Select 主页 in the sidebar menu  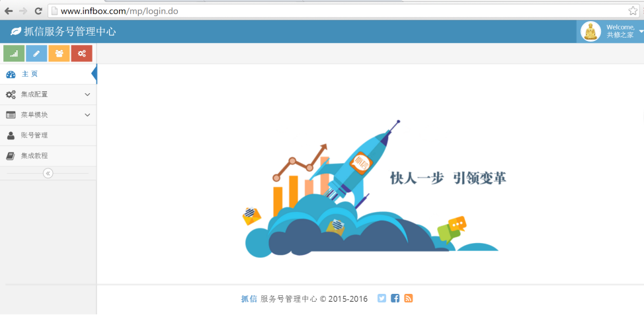30,74
